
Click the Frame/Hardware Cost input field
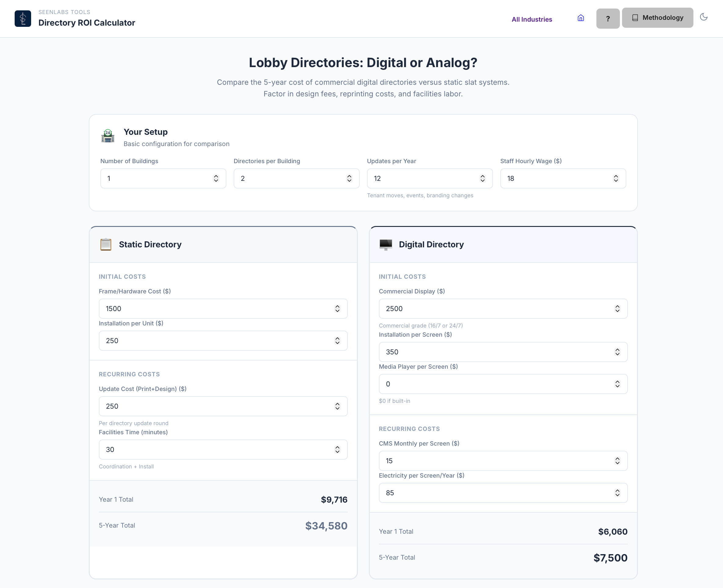click(217, 309)
